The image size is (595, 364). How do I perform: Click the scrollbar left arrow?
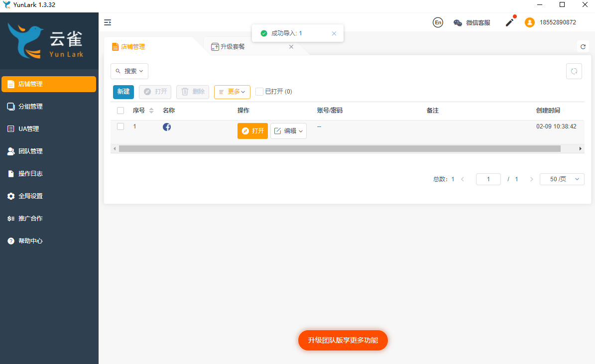click(x=115, y=149)
